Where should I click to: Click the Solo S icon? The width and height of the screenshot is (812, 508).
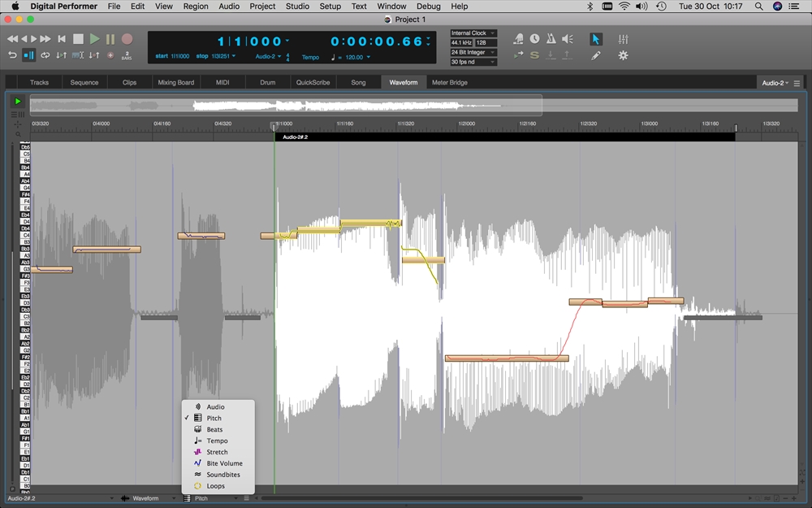tap(534, 55)
